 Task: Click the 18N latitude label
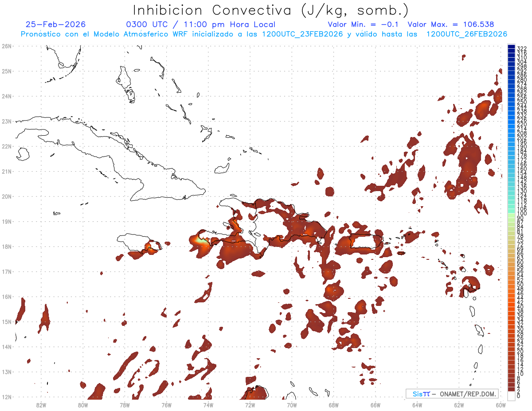tap(7, 247)
